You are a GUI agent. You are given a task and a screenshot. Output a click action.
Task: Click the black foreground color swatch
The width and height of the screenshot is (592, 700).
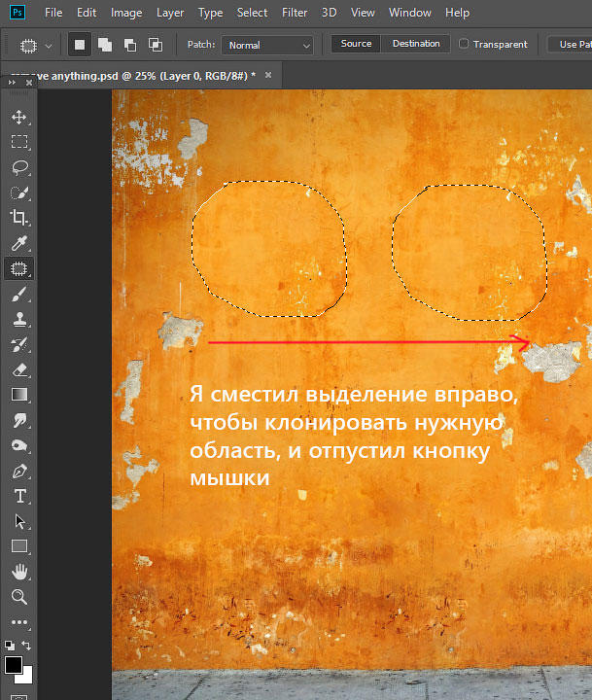(x=13, y=665)
